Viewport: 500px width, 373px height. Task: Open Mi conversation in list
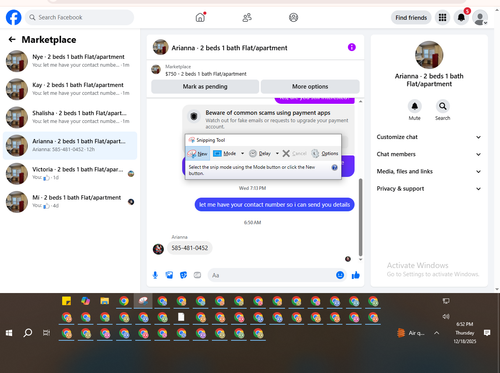click(70, 202)
